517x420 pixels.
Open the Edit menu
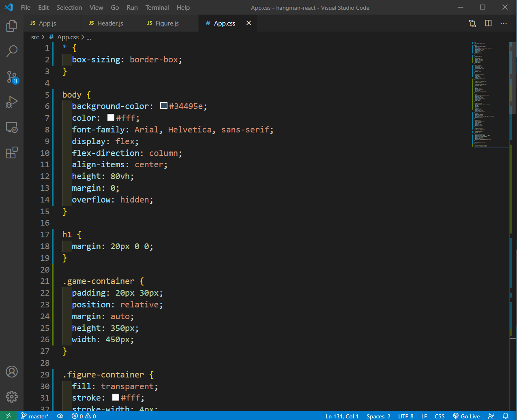coord(43,7)
